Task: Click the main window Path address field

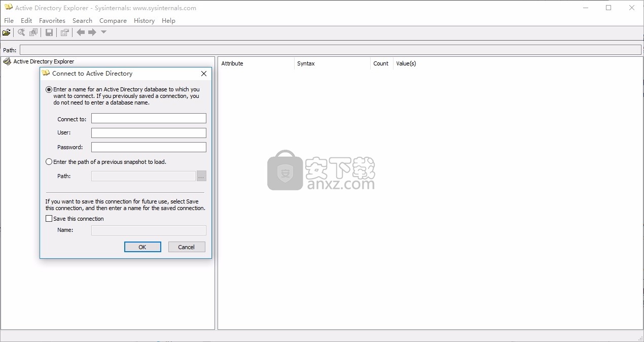Action: (x=331, y=50)
